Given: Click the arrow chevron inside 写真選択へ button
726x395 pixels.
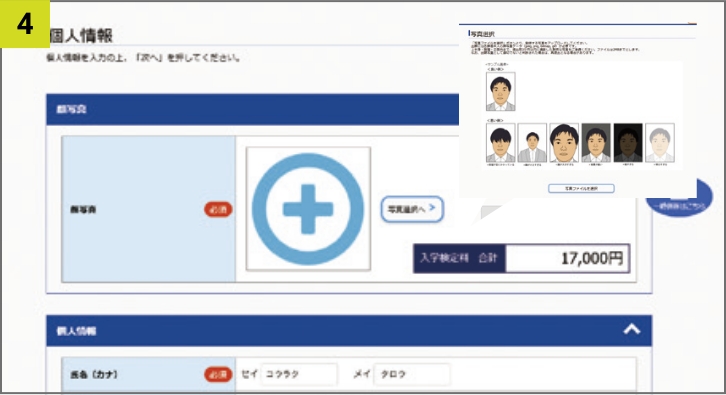Looking at the screenshot, I should click(x=432, y=208).
